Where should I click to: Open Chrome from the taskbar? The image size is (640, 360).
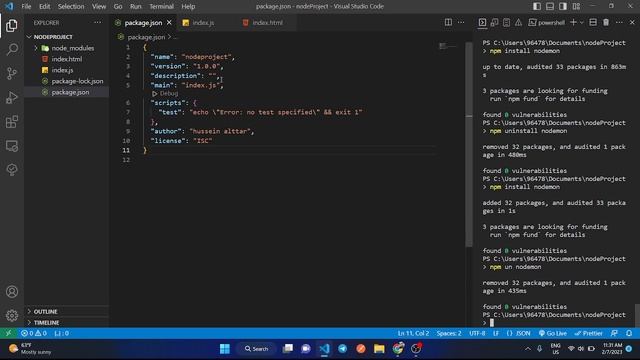point(398,349)
